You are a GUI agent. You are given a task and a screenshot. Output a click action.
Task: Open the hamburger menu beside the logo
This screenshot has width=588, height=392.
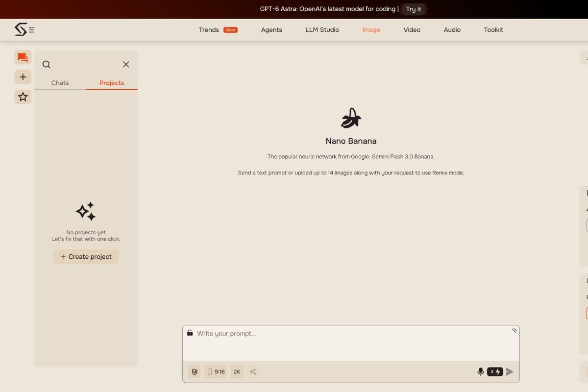point(31,30)
